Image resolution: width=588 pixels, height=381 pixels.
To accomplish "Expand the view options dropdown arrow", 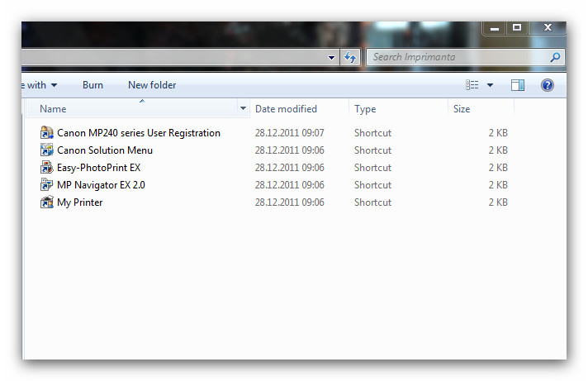I will (x=490, y=85).
